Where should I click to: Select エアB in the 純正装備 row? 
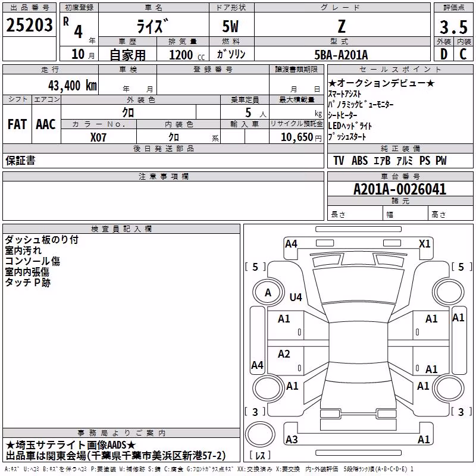pos(381,161)
